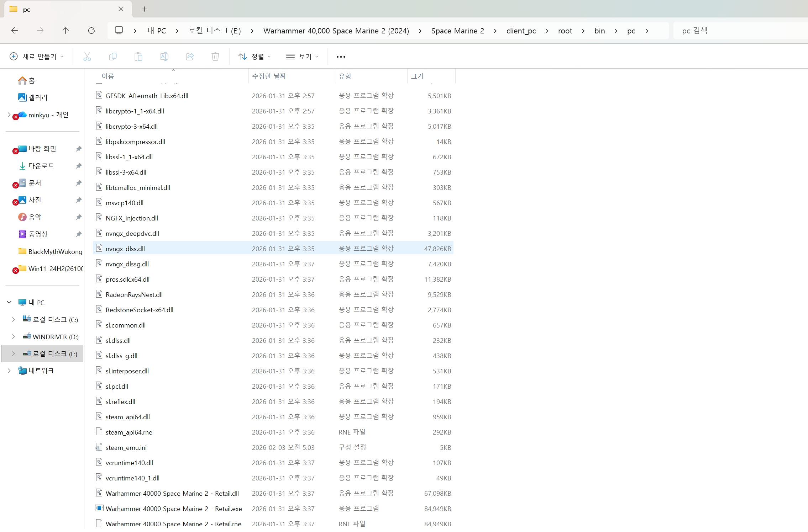
Task: Click the Paste clipboard icon
Action: pos(138,57)
